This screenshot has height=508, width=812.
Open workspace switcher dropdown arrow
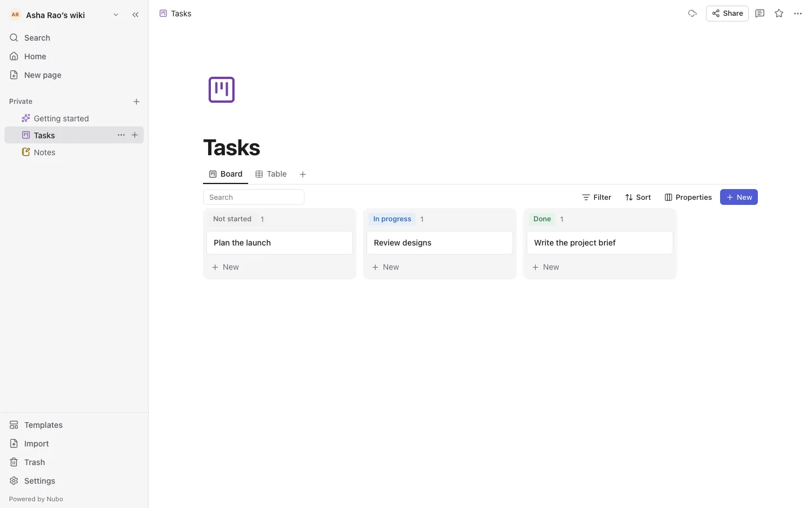click(116, 15)
